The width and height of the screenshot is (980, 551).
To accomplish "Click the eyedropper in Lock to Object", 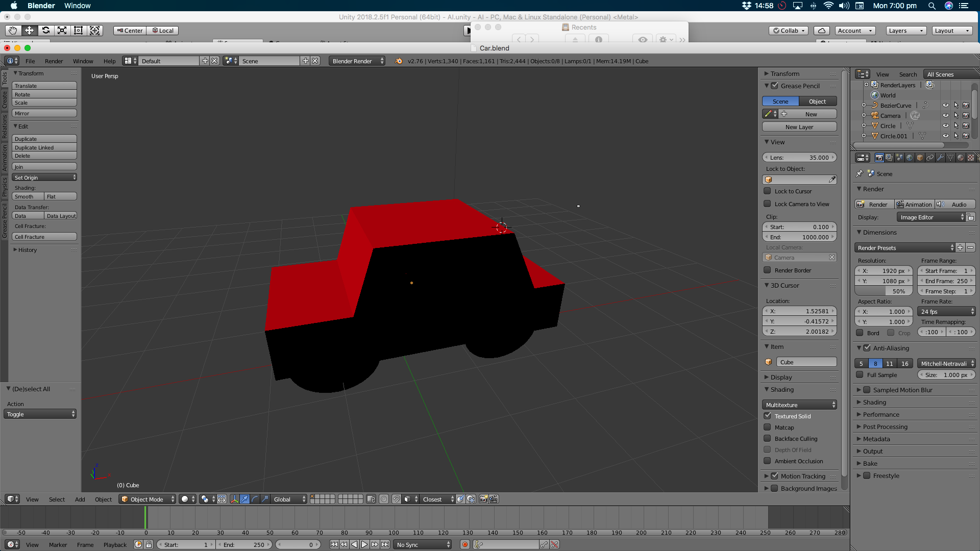I will 832,180.
